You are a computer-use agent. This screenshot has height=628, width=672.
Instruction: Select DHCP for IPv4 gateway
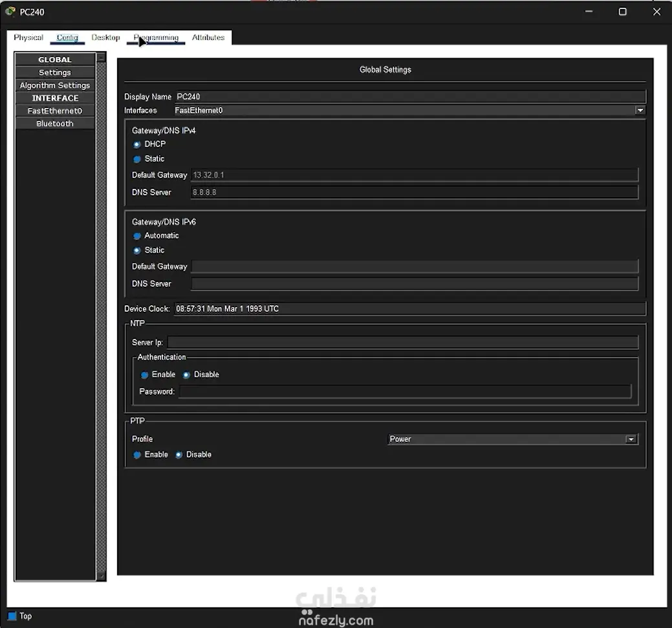(137, 144)
